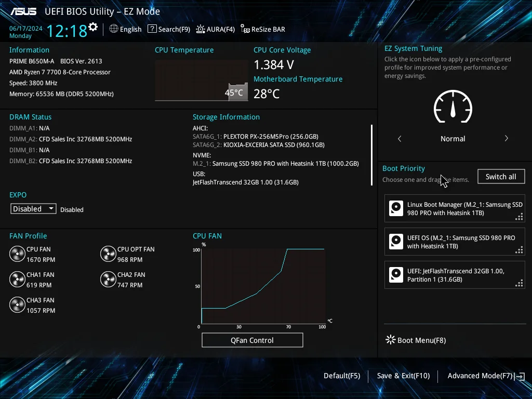532x399 pixels.
Task: Click the CHA3 FAN icon
Action: coord(17,304)
